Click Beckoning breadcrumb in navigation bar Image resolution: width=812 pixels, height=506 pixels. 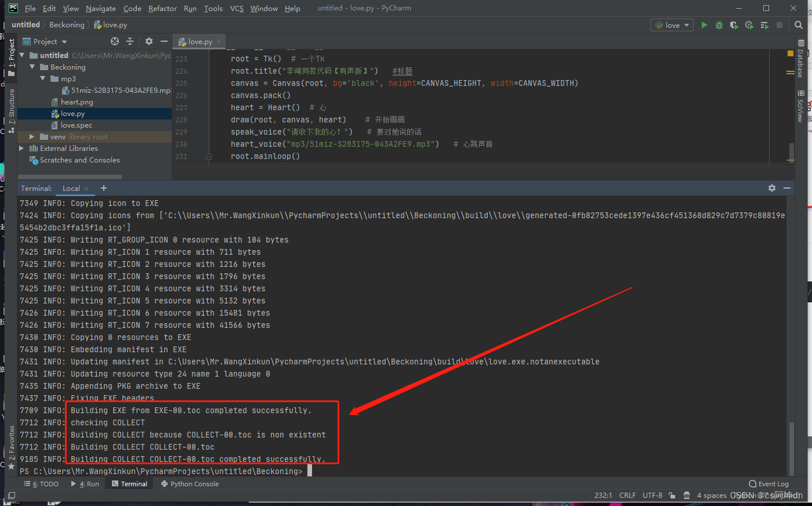coord(67,25)
